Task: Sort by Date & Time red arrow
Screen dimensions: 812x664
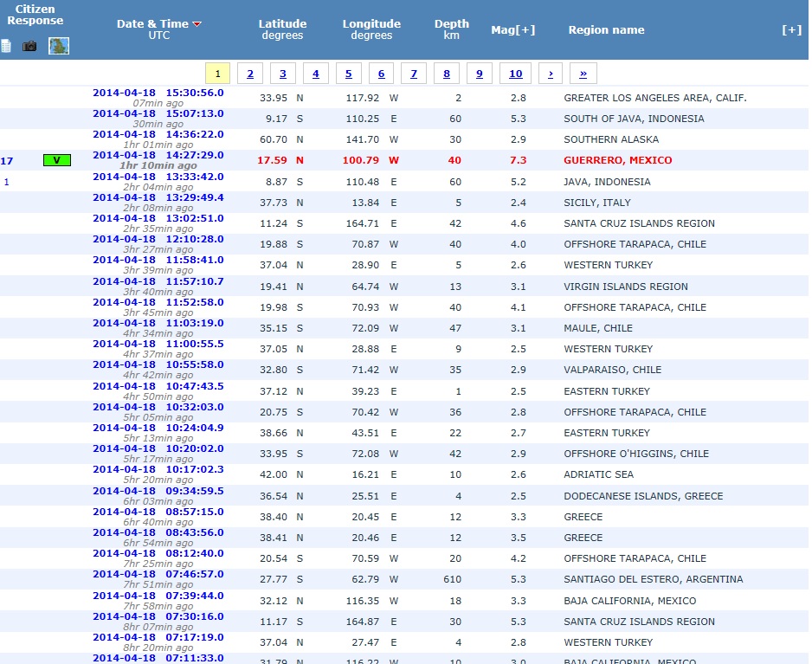Action: [197, 24]
